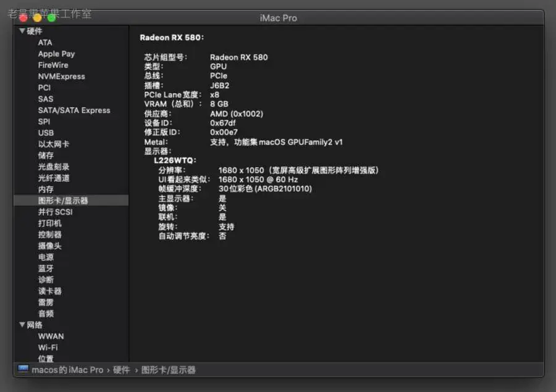The image size is (556, 392).
Task: Click the bus value PCIe
Action: coord(219,76)
